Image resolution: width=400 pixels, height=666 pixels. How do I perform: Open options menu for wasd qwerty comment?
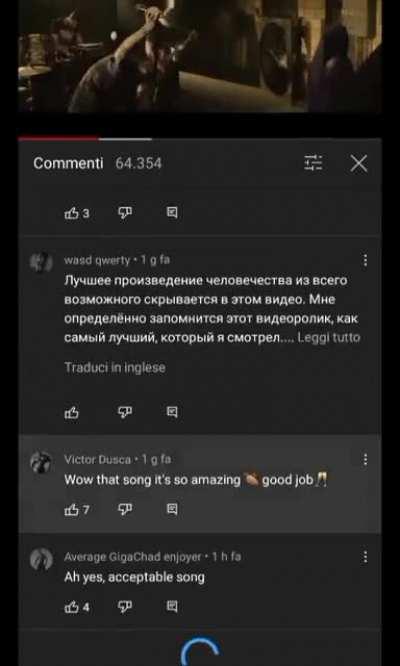365,261
